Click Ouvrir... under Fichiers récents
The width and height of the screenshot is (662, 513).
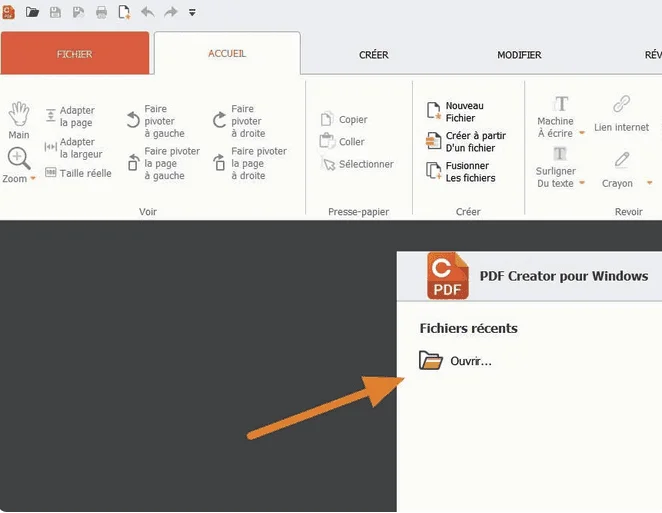pos(456,361)
